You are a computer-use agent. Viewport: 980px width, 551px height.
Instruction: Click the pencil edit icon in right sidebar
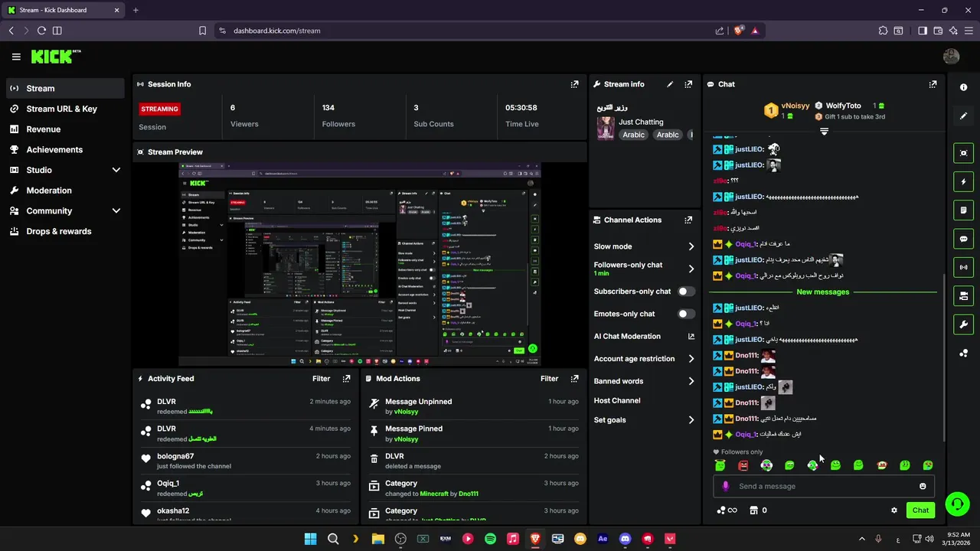[x=964, y=116]
